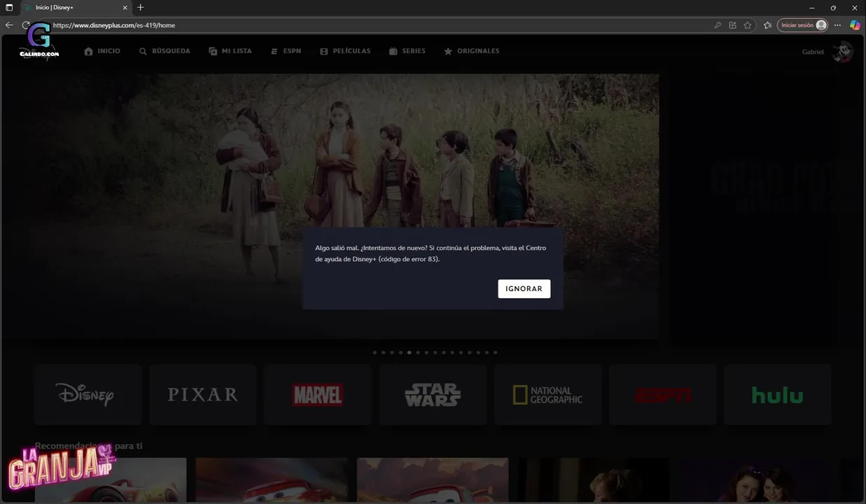Select the first carousel pagination dot
866x504 pixels.
tap(375, 353)
